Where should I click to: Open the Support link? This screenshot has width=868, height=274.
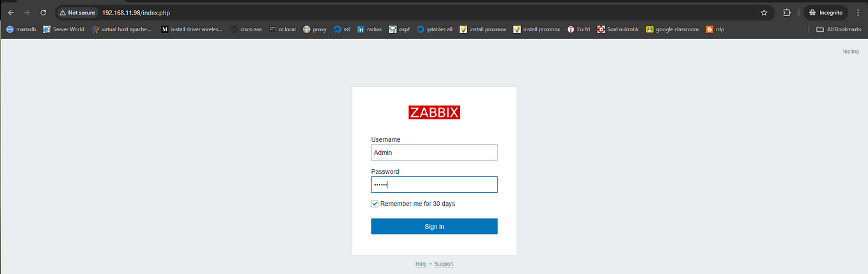pos(444,264)
